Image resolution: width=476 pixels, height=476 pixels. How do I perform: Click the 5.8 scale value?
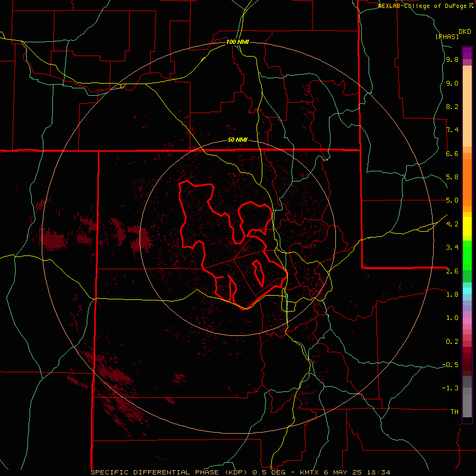(452, 177)
